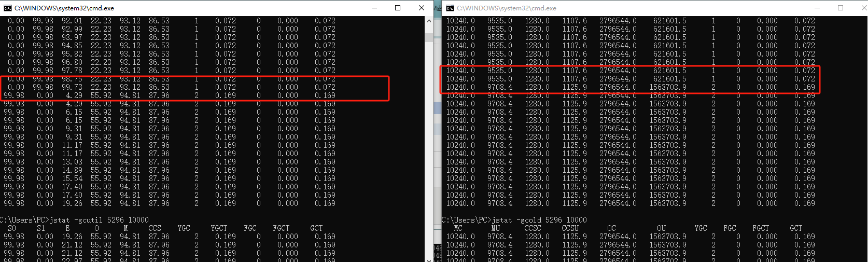Click the value 92.01 in left window
The image size is (868, 262).
click(x=72, y=21)
